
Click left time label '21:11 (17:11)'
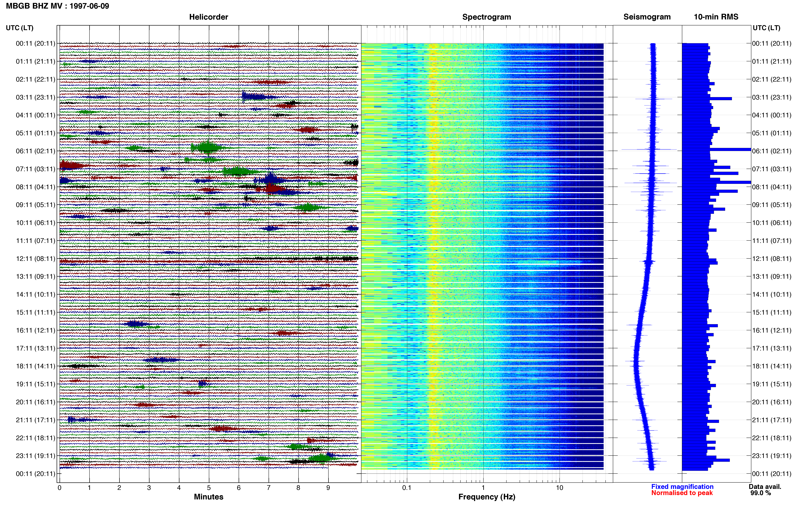point(36,420)
